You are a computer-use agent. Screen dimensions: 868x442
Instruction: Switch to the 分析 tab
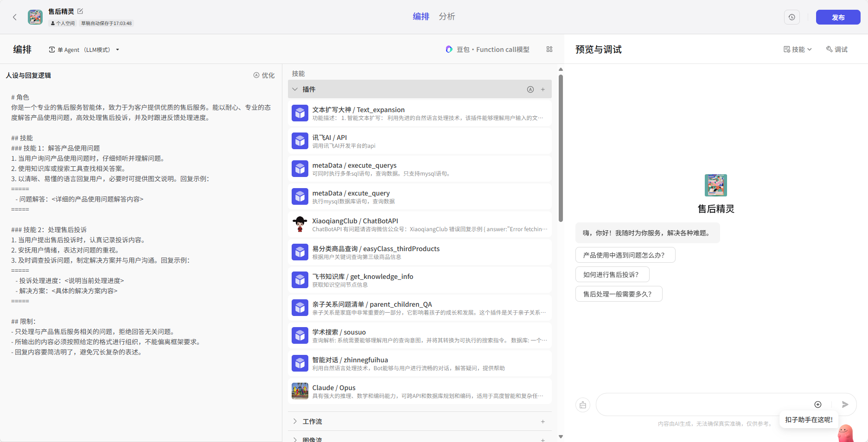(447, 17)
